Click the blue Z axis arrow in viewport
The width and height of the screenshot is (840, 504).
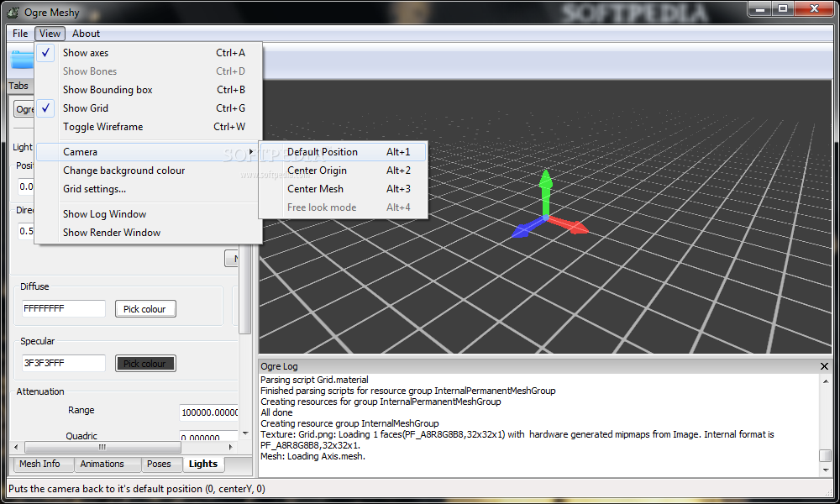click(528, 228)
